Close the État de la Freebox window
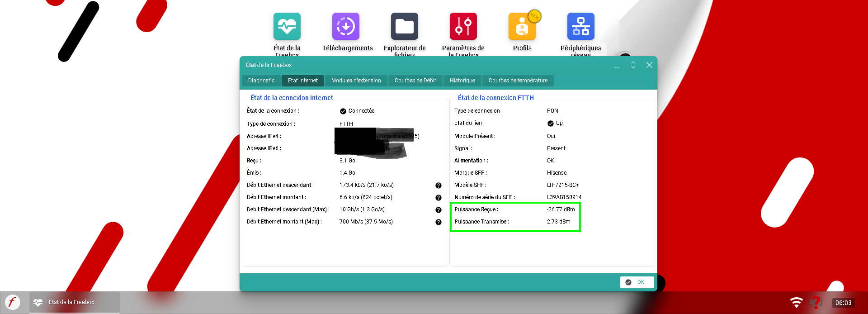The image size is (868, 314). (x=649, y=65)
